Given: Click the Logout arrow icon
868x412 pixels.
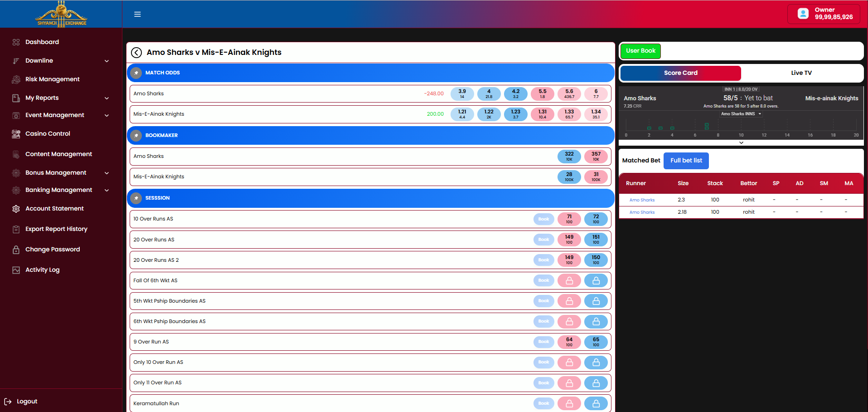Looking at the screenshot, I should (8, 402).
